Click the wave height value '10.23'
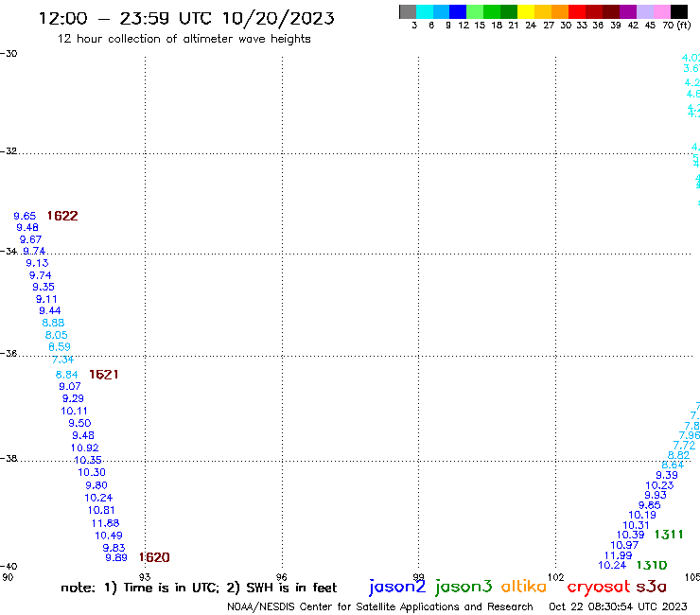700x615 pixels. click(x=659, y=485)
